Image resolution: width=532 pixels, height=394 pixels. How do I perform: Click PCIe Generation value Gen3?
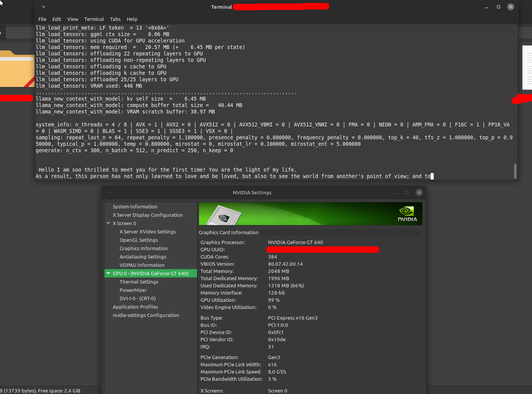274,357
